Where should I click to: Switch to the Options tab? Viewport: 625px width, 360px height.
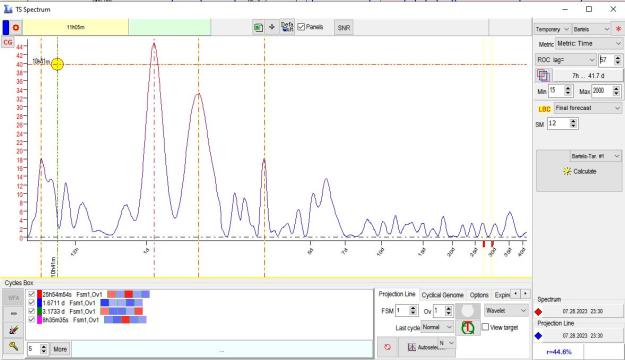point(479,295)
